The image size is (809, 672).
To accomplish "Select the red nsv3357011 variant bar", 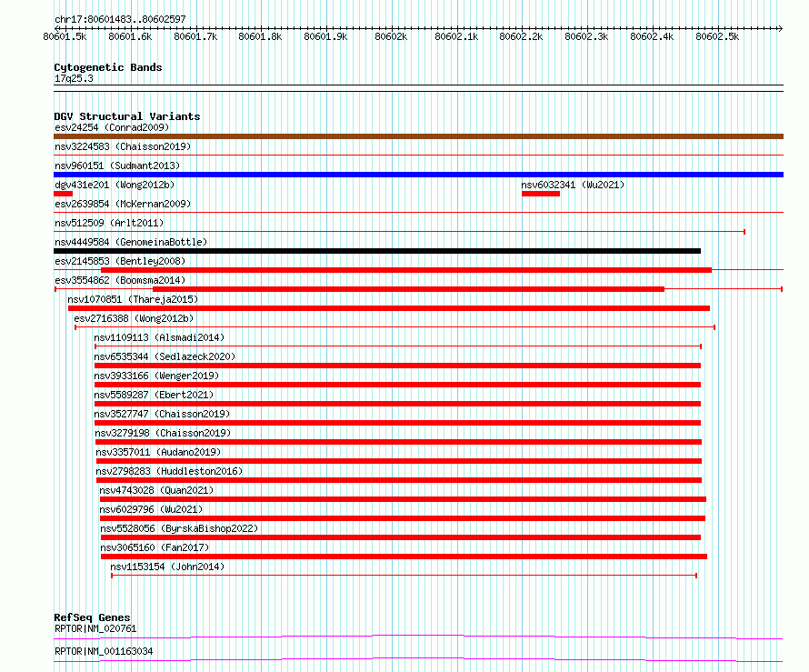I will tap(399, 461).
